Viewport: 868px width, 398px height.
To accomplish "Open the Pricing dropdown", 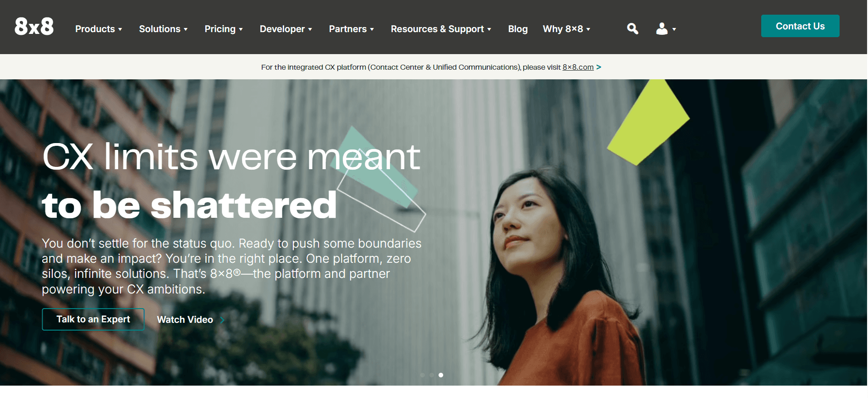I will 224,29.
